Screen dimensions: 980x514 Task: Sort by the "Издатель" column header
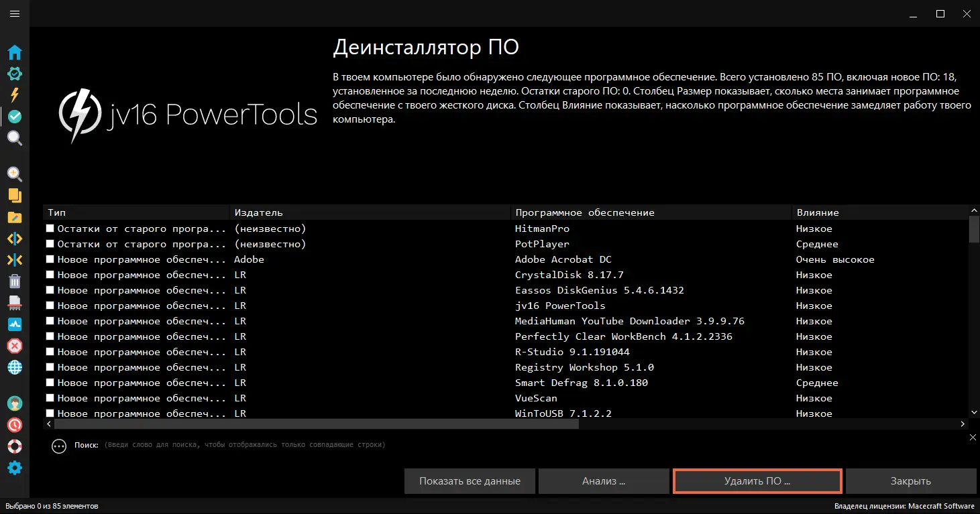pos(370,212)
